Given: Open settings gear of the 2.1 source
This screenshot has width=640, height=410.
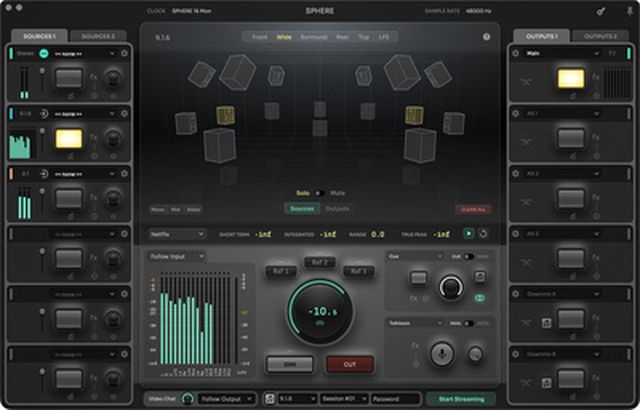Looking at the screenshot, I should pos(124,174).
